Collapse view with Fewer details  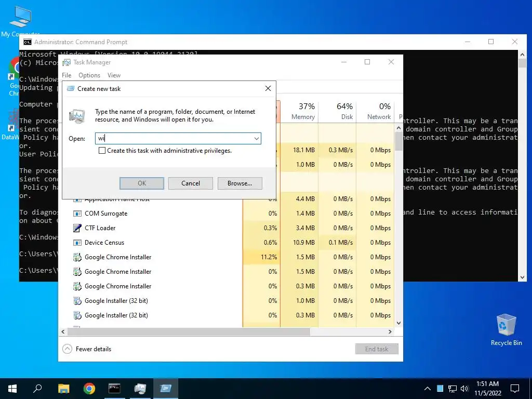[87, 349]
